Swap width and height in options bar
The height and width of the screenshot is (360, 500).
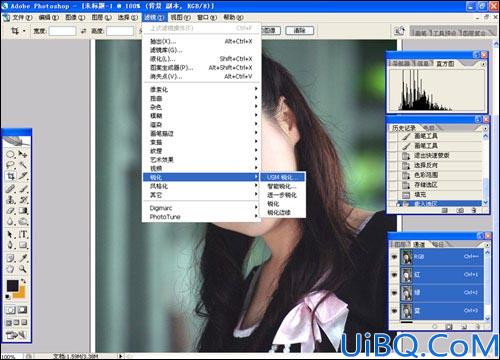pos(83,31)
